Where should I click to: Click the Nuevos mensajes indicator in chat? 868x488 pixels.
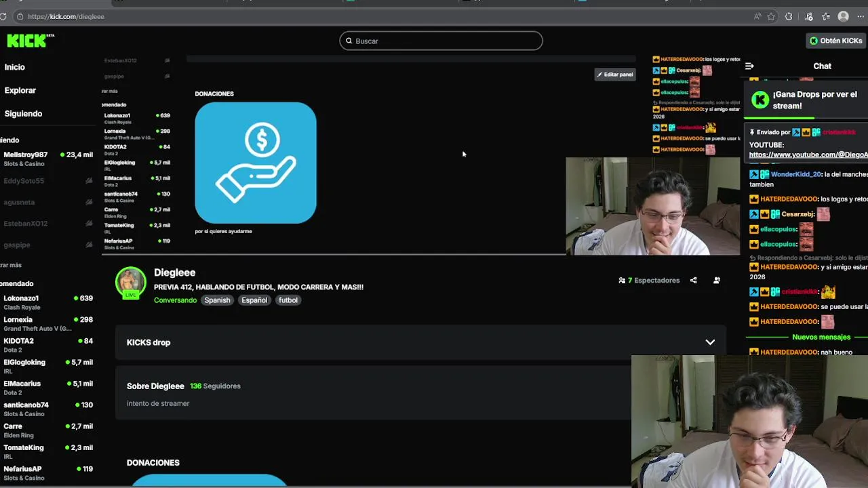(821, 337)
